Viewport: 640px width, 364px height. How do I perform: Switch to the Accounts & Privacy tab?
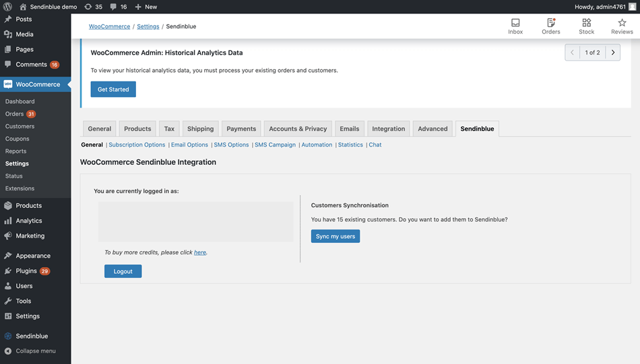(298, 129)
